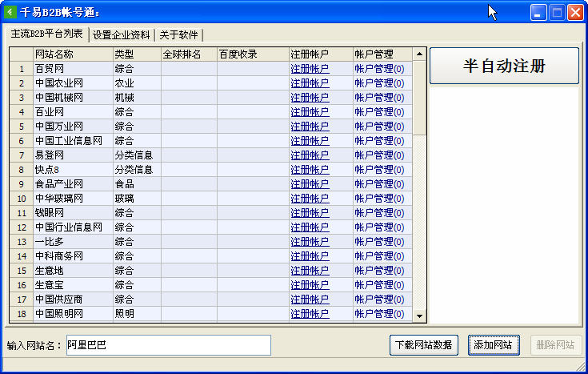Click the 添加网站 button

pos(494,344)
